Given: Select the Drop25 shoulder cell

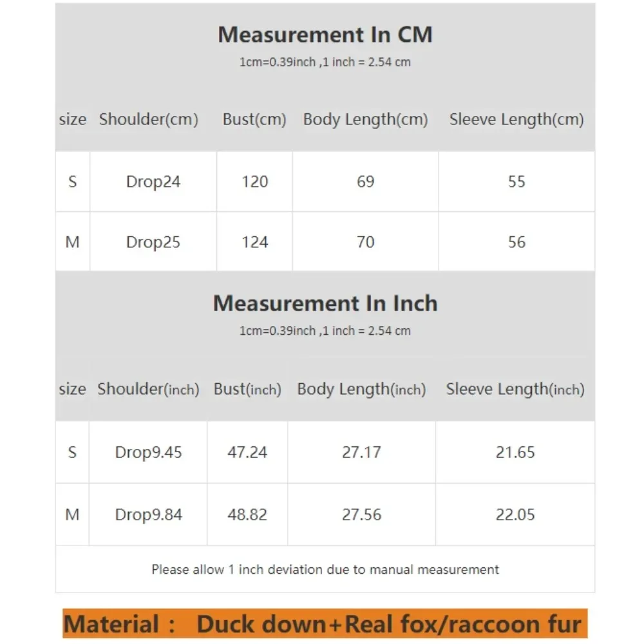Looking at the screenshot, I should [x=153, y=242].
